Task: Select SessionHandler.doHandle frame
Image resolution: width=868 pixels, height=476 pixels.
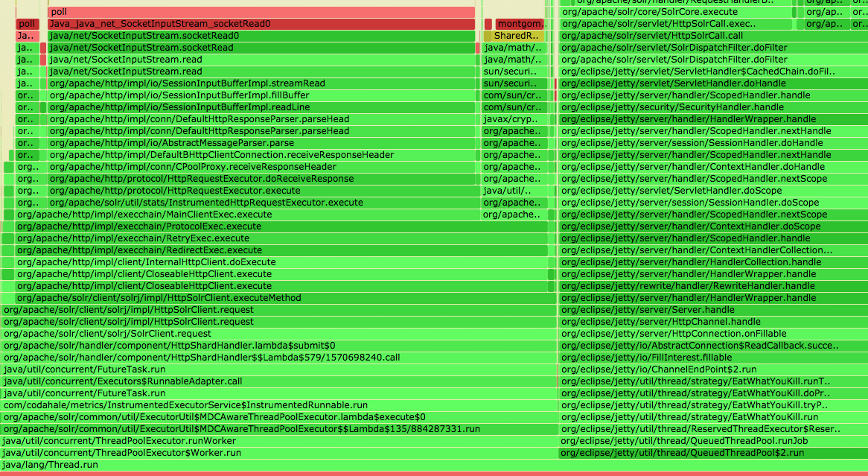Action: tap(713, 143)
